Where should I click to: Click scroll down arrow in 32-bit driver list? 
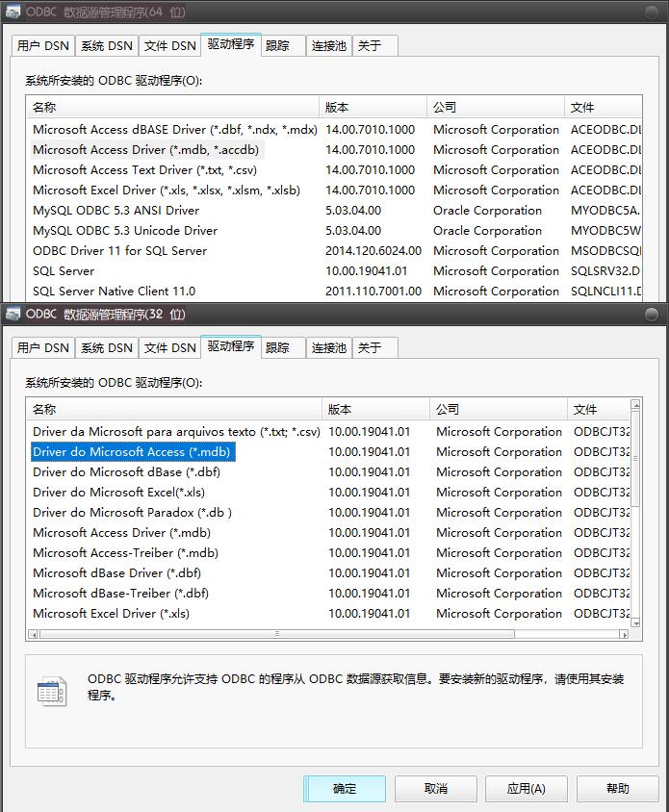tap(636, 623)
